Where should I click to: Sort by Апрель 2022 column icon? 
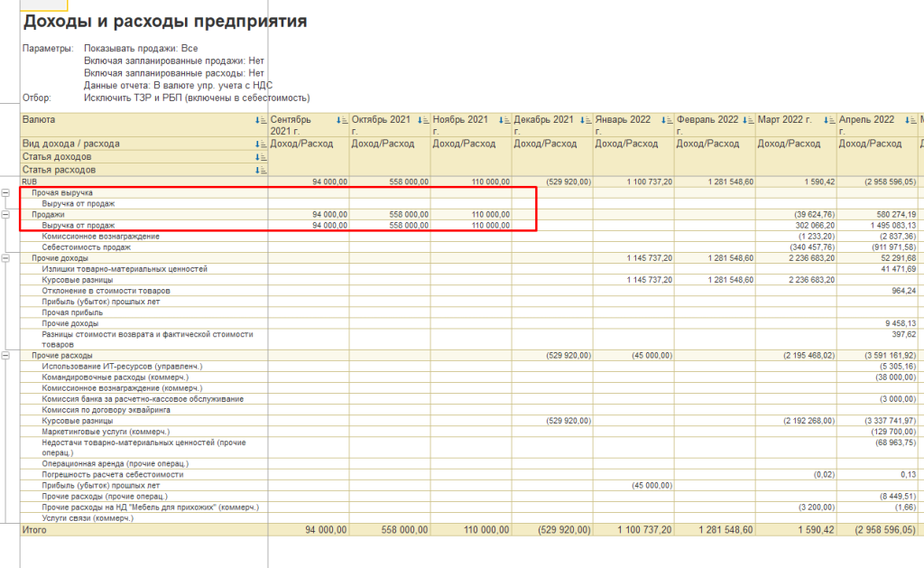pos(911,120)
